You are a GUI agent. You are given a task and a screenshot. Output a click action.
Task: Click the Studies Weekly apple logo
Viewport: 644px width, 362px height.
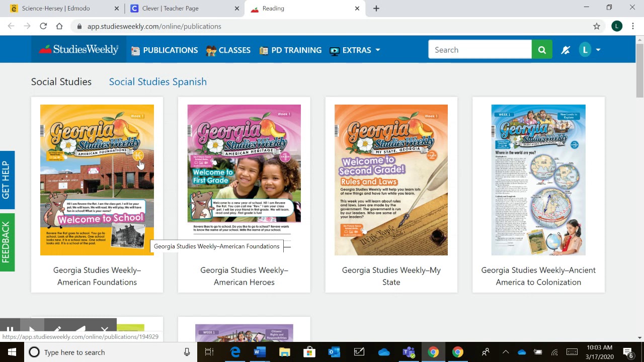[78, 49]
